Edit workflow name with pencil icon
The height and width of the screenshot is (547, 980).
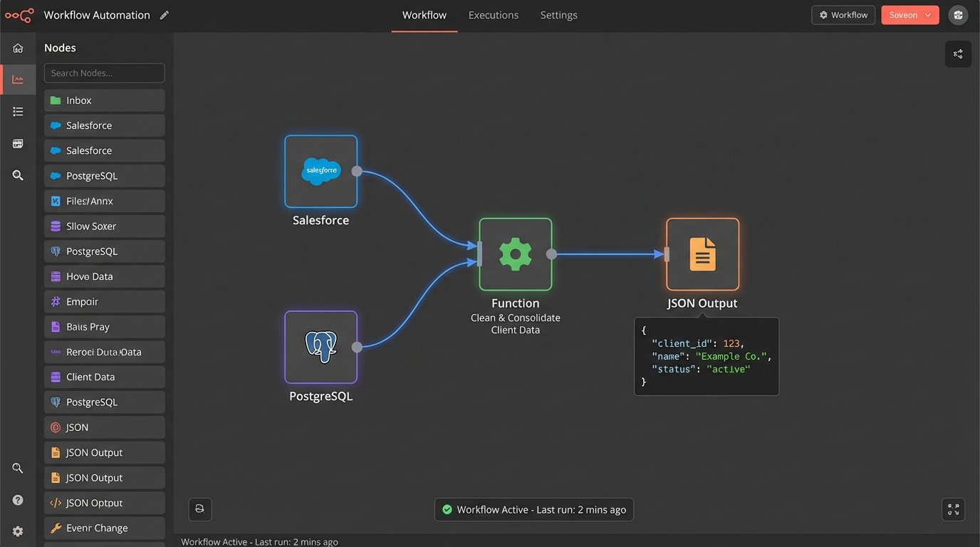[x=165, y=15]
